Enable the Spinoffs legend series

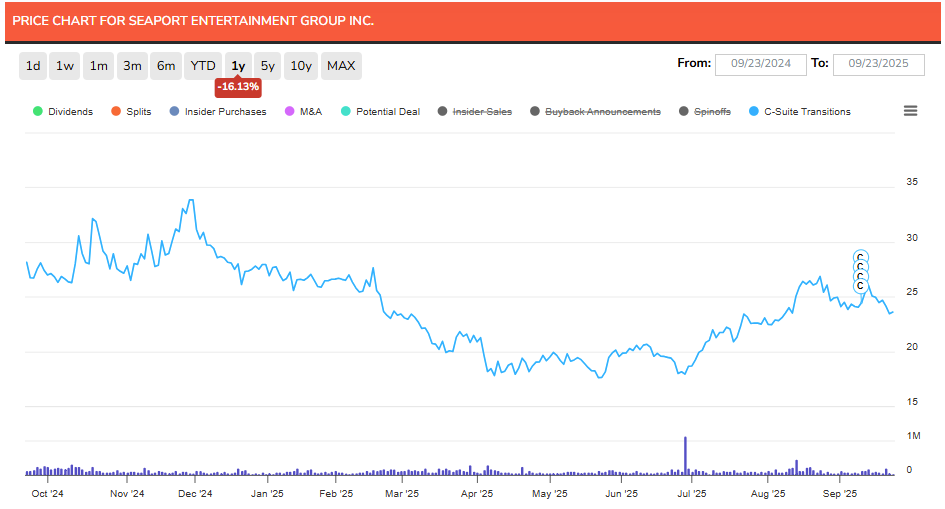pyautogui.click(x=705, y=111)
